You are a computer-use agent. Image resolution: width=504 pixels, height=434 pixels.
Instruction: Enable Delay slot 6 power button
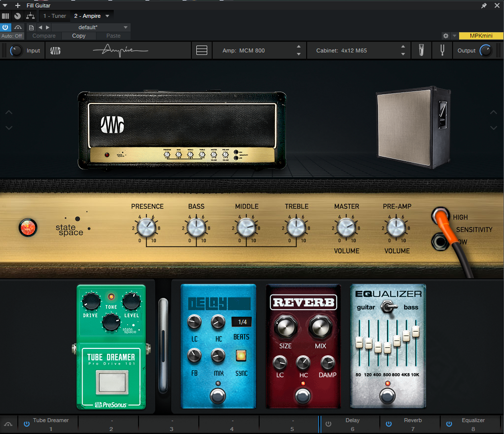328,424
